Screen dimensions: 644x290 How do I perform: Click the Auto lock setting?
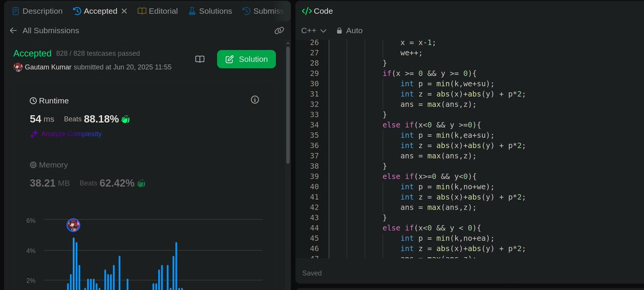tap(349, 31)
